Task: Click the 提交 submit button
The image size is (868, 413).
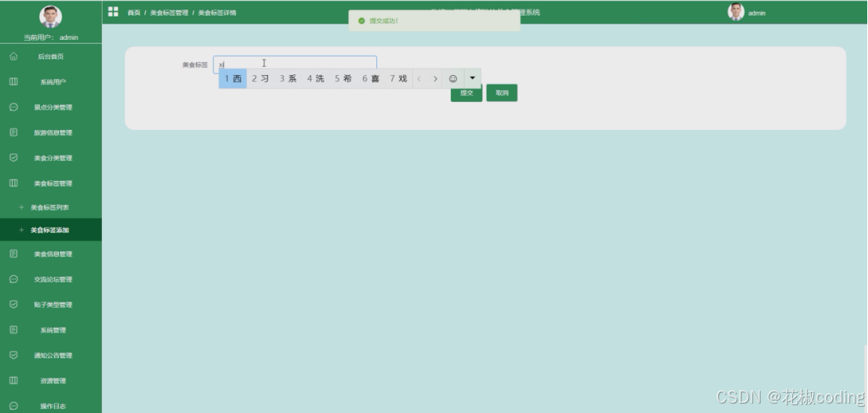Action: [x=467, y=93]
